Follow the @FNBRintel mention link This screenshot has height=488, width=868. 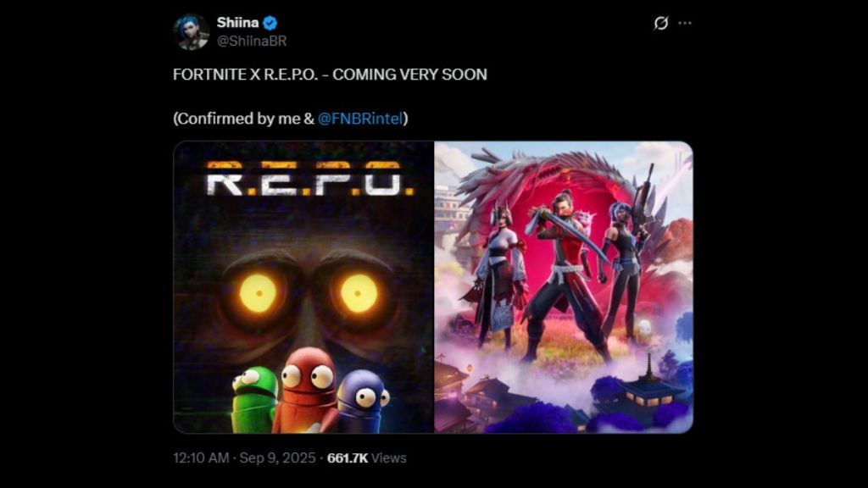pos(359,119)
